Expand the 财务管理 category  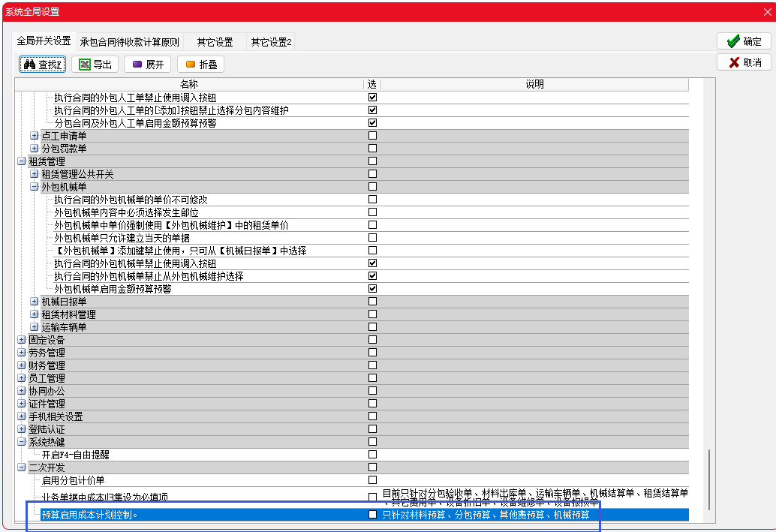click(22, 365)
